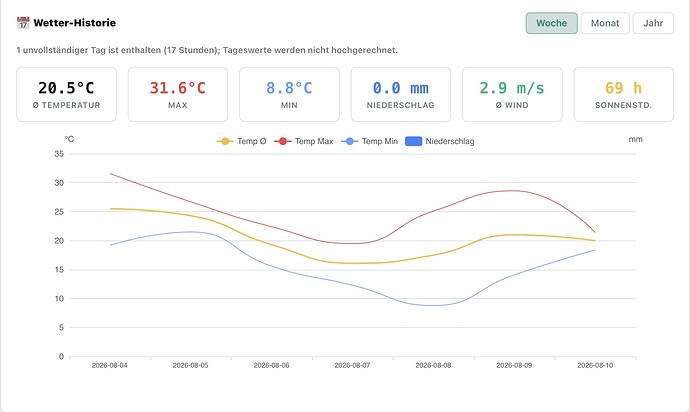Toggle the Temp Max legend entry
Viewport: 690px width, 412px height.
(304, 141)
